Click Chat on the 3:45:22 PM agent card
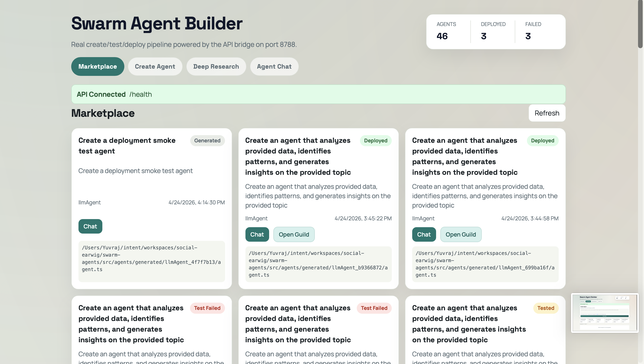 (x=257, y=234)
